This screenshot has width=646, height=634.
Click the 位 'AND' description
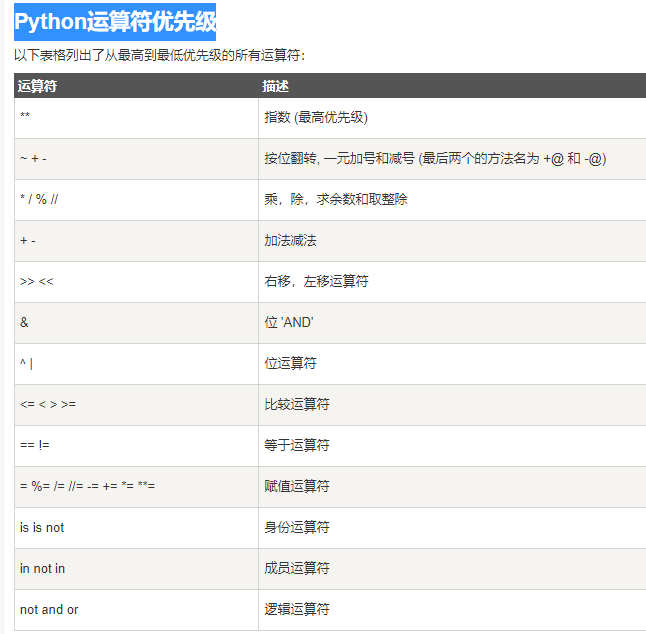289,322
